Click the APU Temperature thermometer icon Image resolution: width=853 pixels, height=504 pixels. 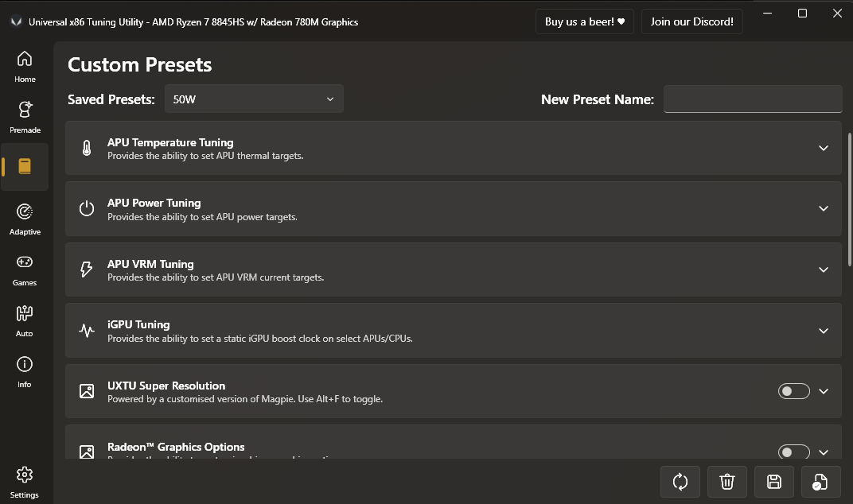(87, 148)
